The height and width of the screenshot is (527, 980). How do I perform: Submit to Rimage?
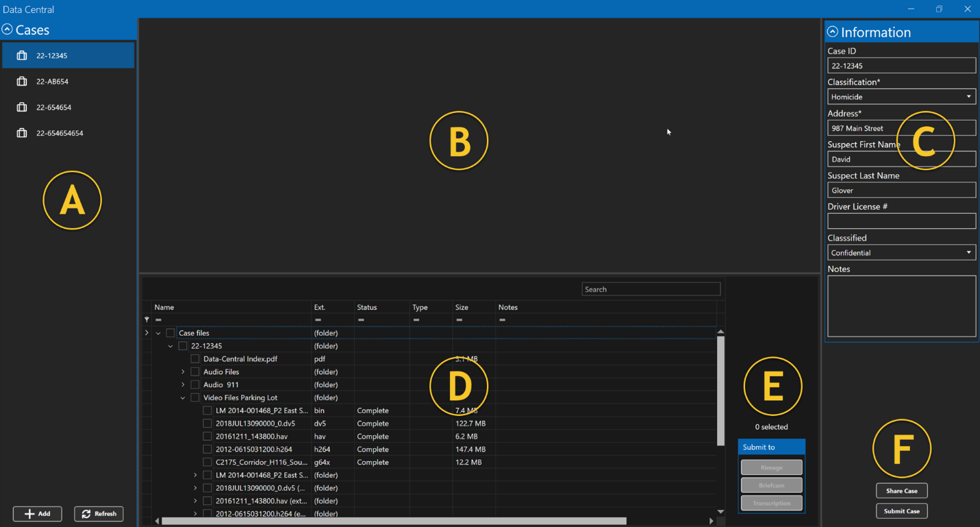point(772,467)
